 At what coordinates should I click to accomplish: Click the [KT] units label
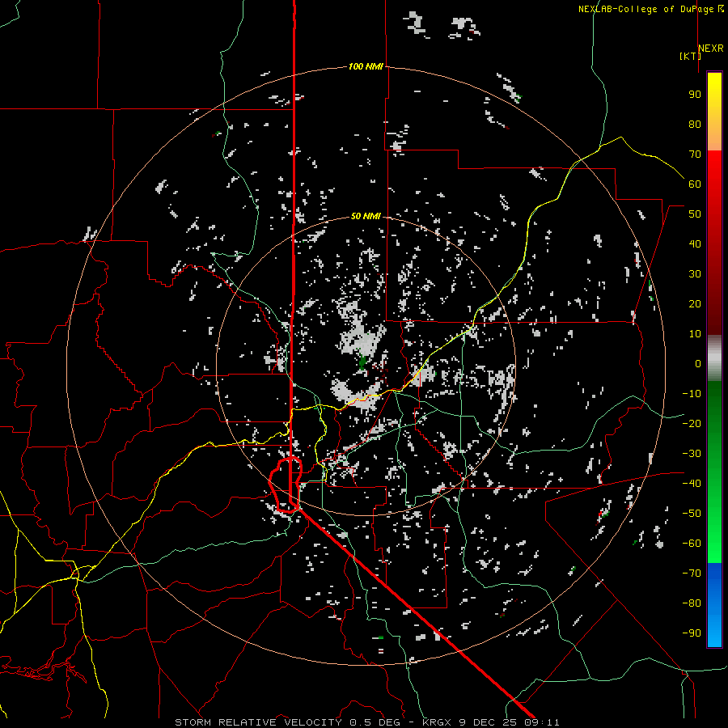690,56
